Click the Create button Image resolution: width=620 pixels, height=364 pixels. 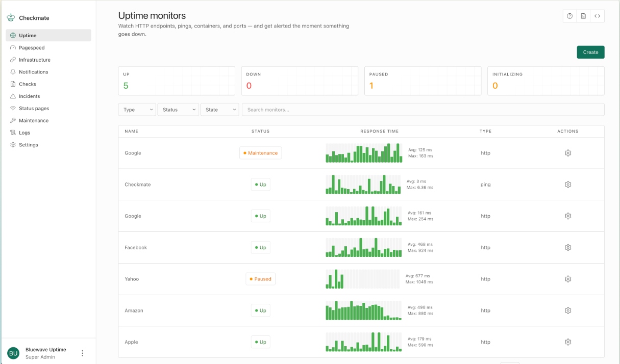pyautogui.click(x=590, y=52)
